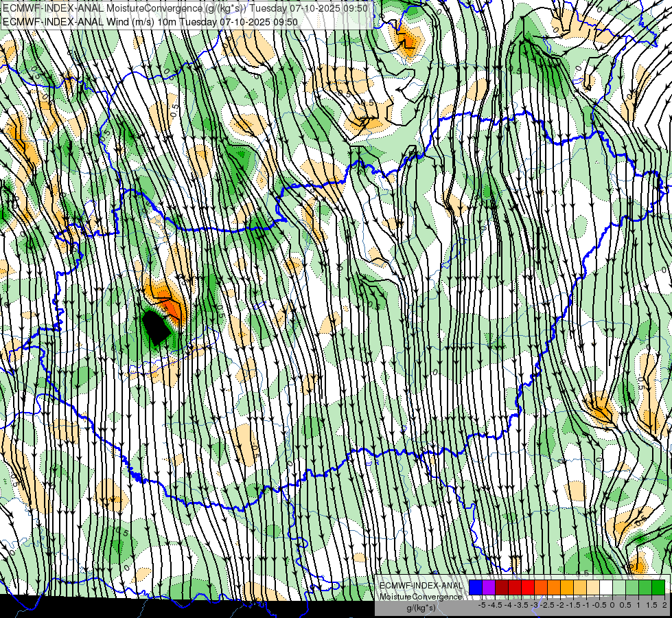Click the light orange swatch between -1.5 and -1
This screenshot has height=618, width=672.
[x=580, y=588]
